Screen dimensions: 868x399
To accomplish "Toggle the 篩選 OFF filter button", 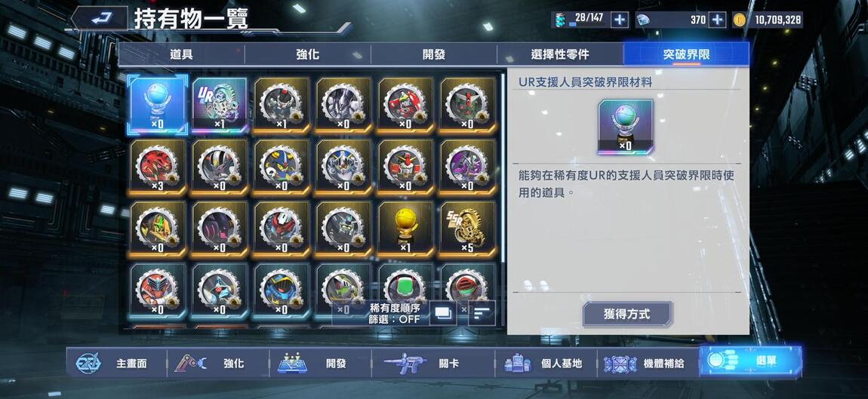I will 395,319.
